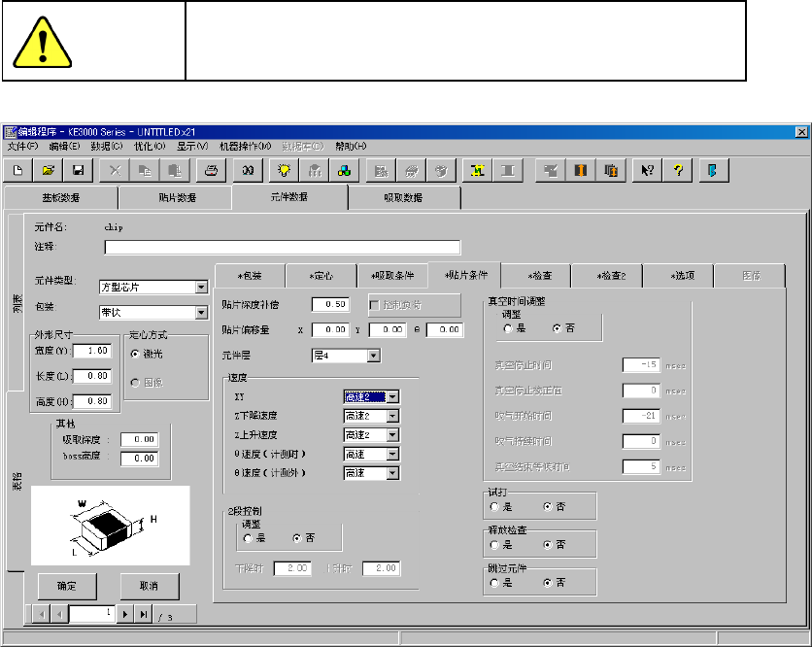Image resolution: width=812 pixels, height=647 pixels.
Task: Click the 确定 button
Action: (x=66, y=587)
